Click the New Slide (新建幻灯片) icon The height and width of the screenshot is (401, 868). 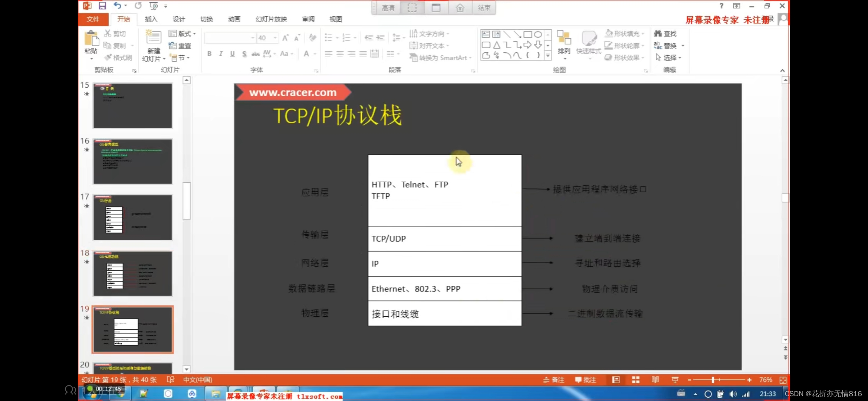[x=153, y=38]
